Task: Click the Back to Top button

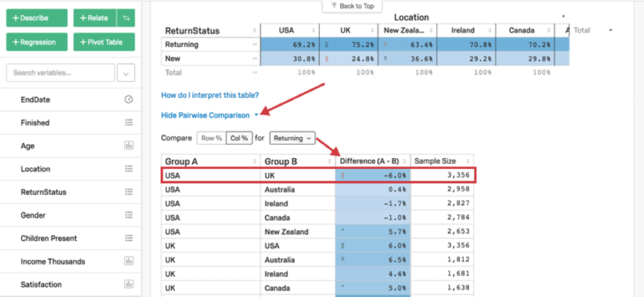Action: (352, 6)
